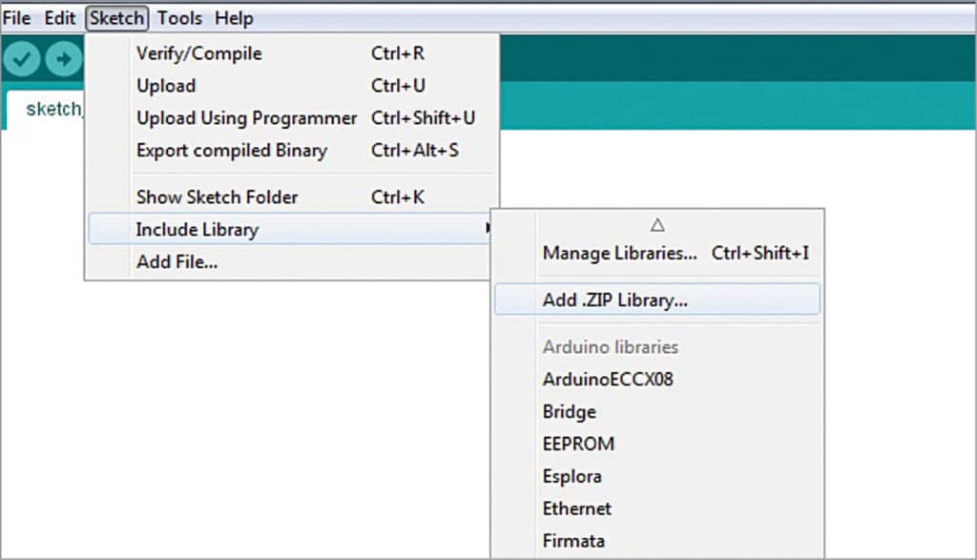The width and height of the screenshot is (977, 560).
Task: Open the Edit menu
Action: click(x=60, y=18)
